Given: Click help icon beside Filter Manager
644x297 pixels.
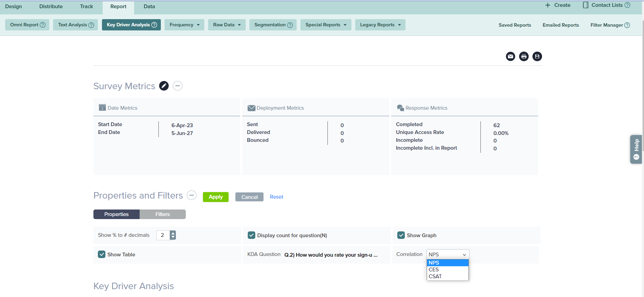Looking at the screenshot, I should coord(627,25).
